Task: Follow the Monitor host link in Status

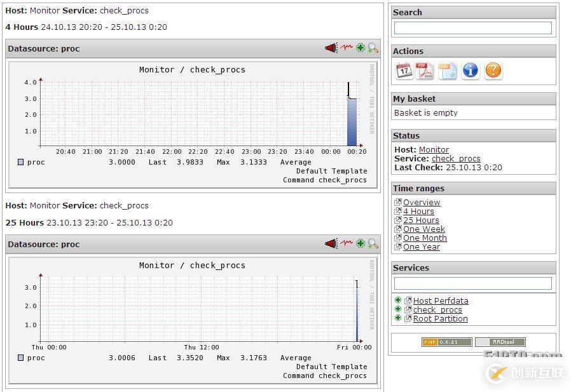Action: point(434,149)
